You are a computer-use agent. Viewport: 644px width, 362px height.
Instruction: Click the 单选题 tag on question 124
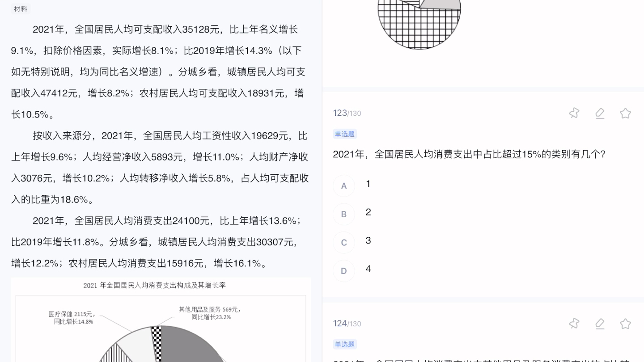coord(344,344)
